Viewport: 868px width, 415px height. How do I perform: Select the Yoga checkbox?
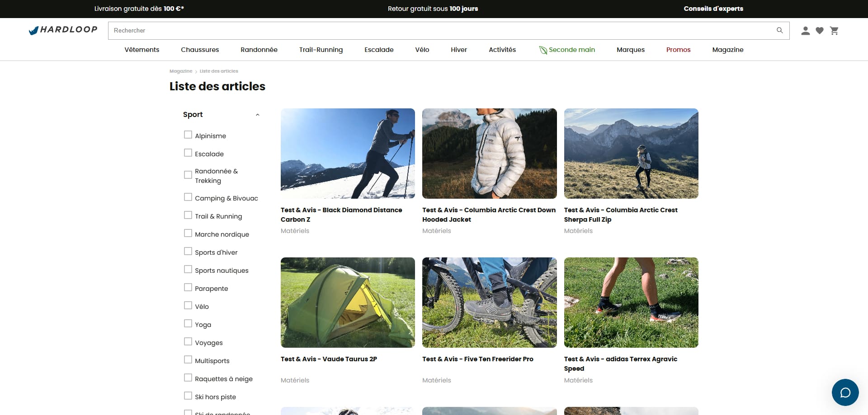coord(188,324)
